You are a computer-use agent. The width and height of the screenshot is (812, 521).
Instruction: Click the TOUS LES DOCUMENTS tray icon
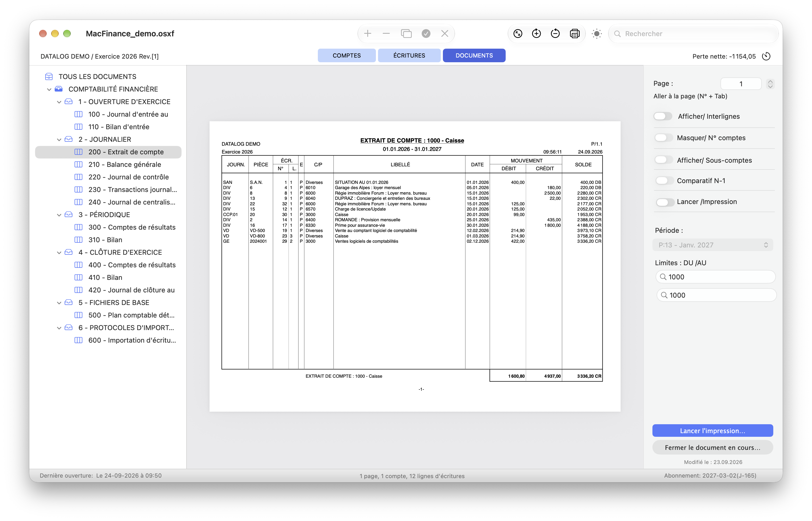click(49, 76)
